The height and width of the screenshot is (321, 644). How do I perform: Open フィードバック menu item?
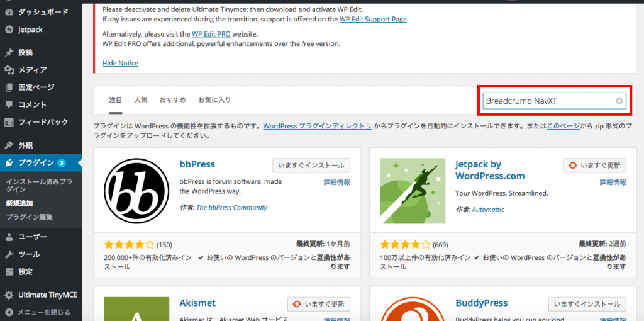pos(43,122)
